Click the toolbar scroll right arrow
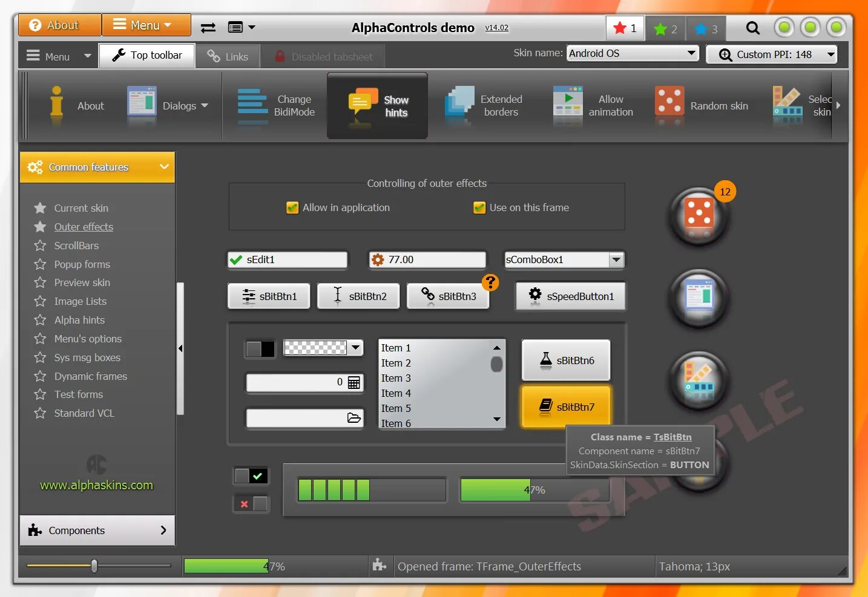 tap(838, 105)
